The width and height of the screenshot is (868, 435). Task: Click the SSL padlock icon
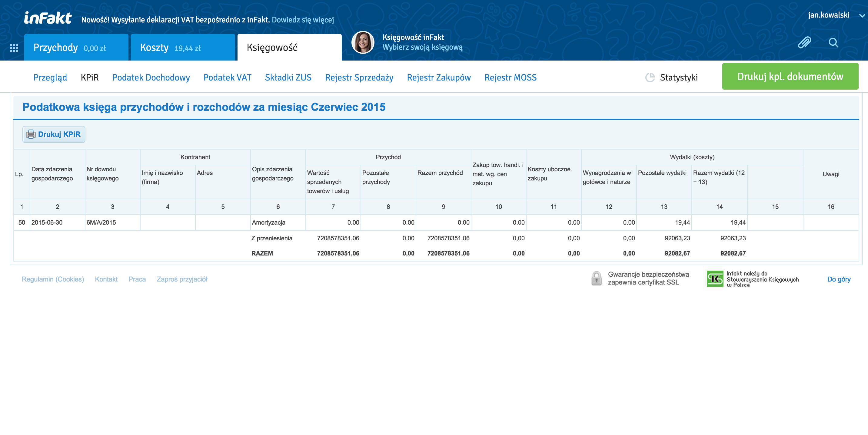click(x=597, y=278)
